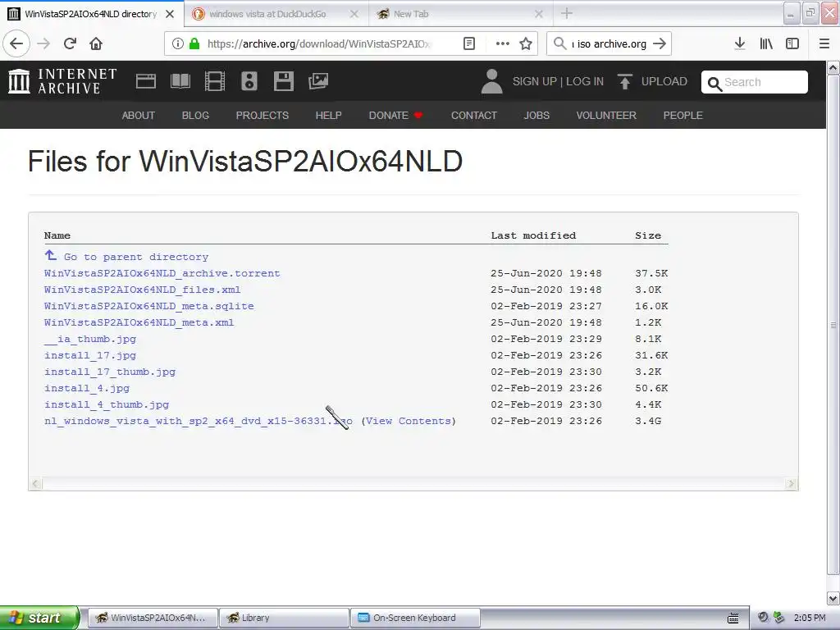Screen dimensions: 840x630
Task: Download WinVistaSP2AIOx64NLD_archive.torrent file
Action: (162, 273)
